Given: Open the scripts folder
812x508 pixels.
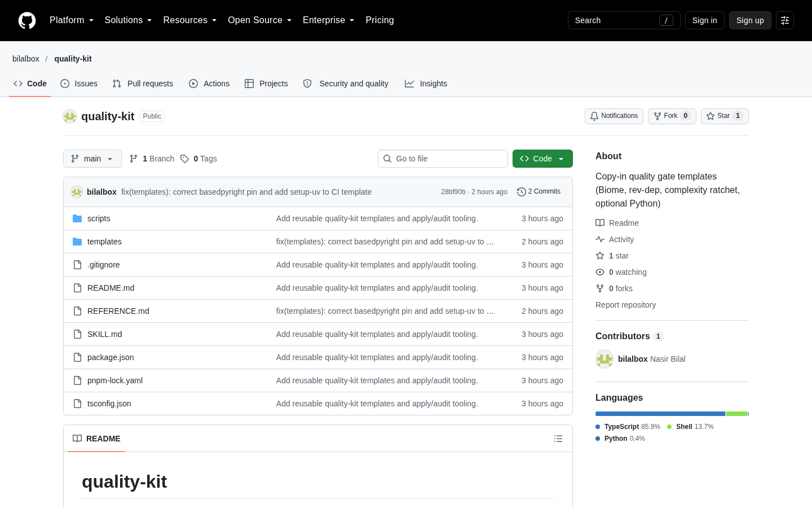Looking at the screenshot, I should click(99, 218).
